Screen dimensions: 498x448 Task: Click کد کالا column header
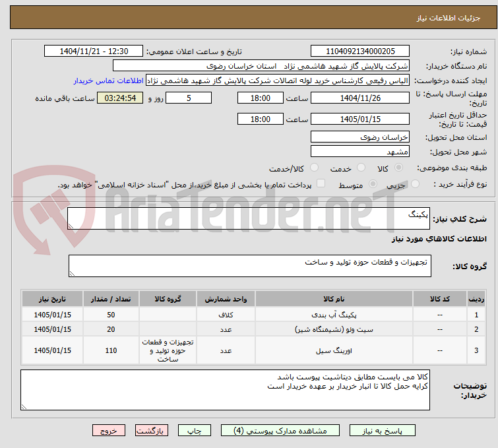pos(440,299)
